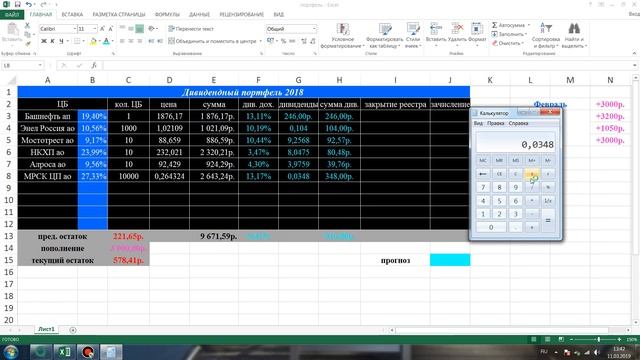Open the font name Calibri dropdown

[75, 29]
